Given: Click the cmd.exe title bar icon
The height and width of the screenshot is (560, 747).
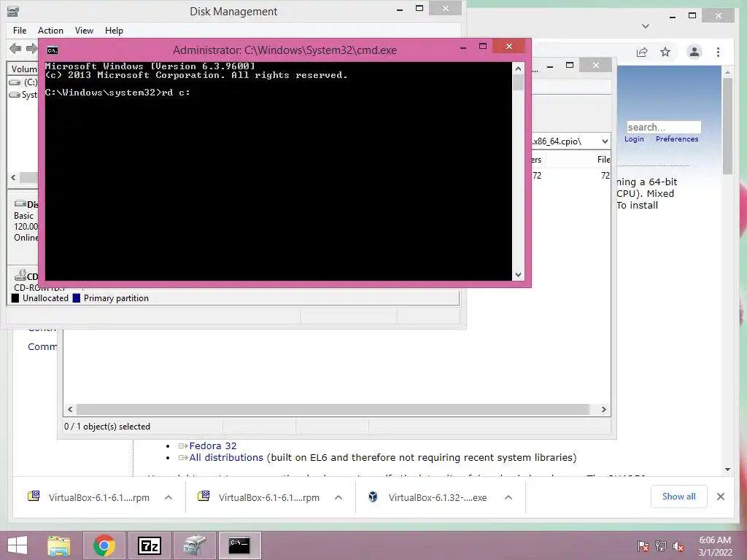Looking at the screenshot, I should 53,50.
